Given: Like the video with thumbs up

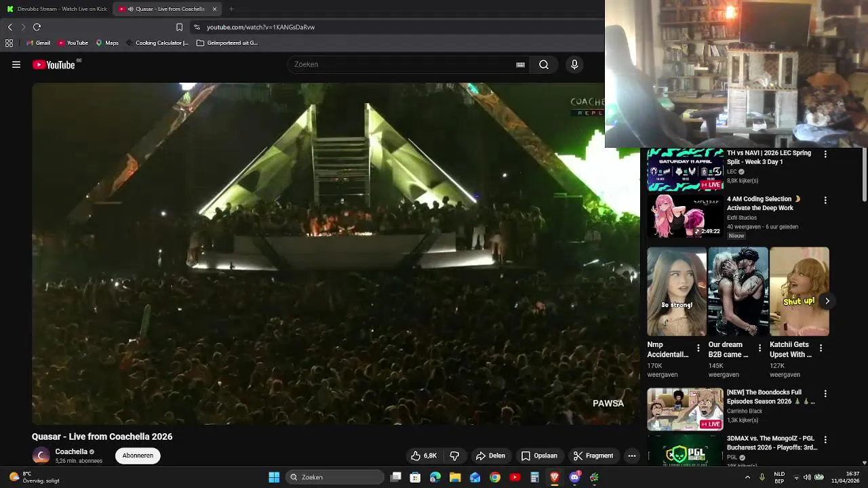Looking at the screenshot, I should [x=424, y=455].
